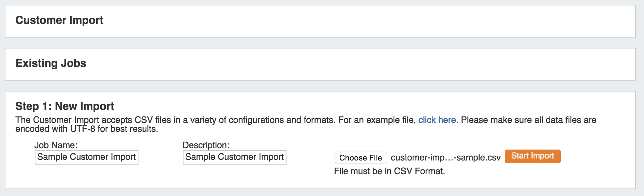Click blank space right of Start Import
644x196 pixels.
(597, 157)
